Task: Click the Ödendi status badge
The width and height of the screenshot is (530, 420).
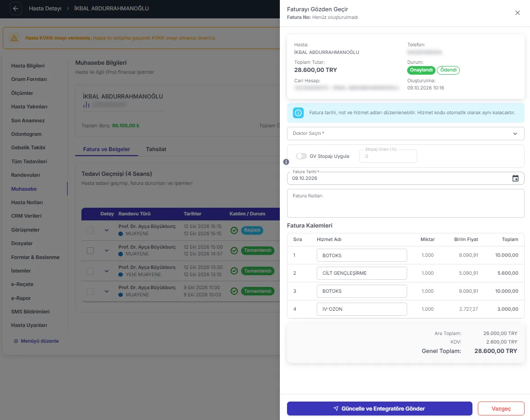Action: [448, 70]
